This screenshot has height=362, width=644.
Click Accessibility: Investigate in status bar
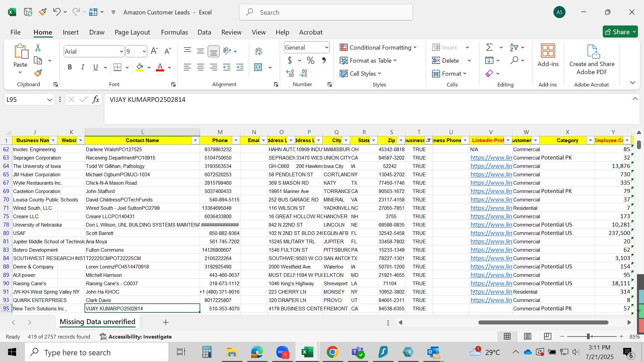point(136,337)
